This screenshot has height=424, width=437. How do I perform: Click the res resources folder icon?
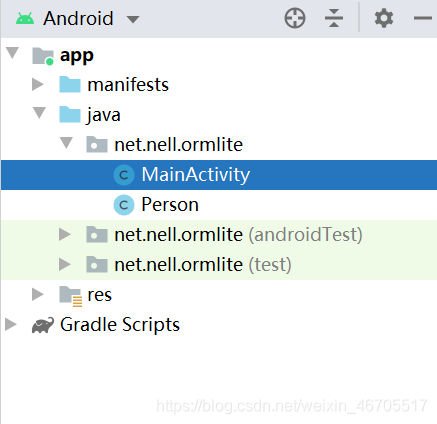point(70,296)
